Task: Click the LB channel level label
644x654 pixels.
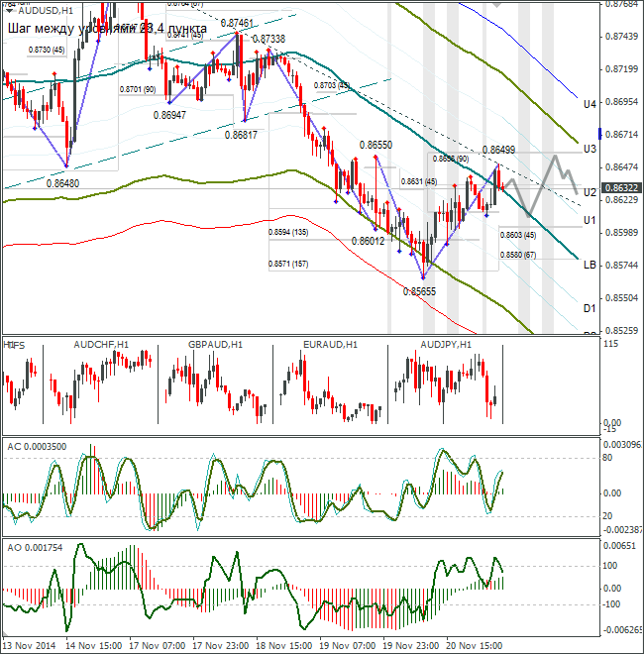Action: pos(590,265)
